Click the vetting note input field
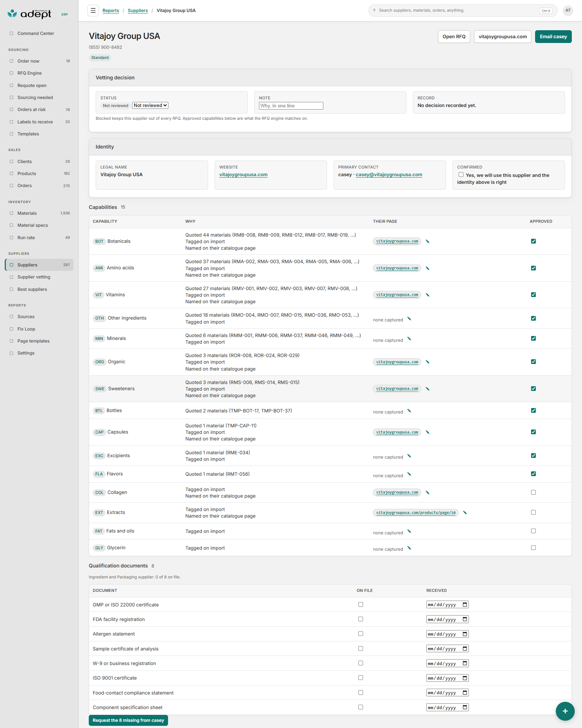The height and width of the screenshot is (728, 582). pos(291,106)
